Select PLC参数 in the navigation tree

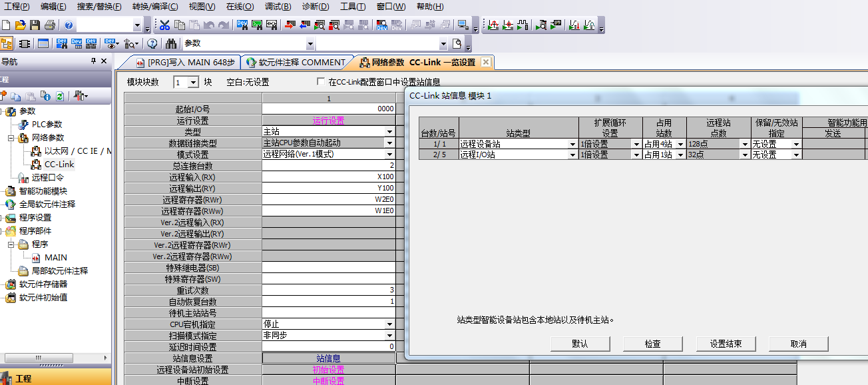pyautogui.click(x=47, y=125)
